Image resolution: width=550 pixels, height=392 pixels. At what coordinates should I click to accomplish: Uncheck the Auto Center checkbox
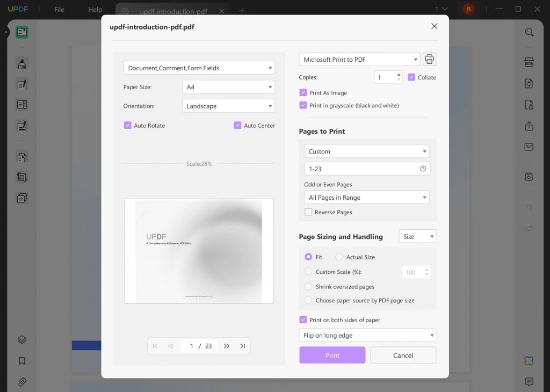coord(237,125)
